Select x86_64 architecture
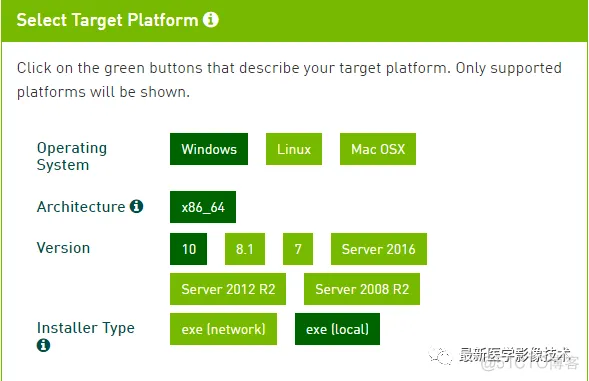 tap(203, 207)
